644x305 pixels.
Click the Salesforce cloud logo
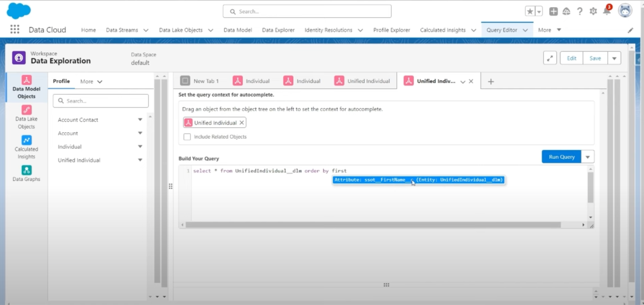pos(19,10)
